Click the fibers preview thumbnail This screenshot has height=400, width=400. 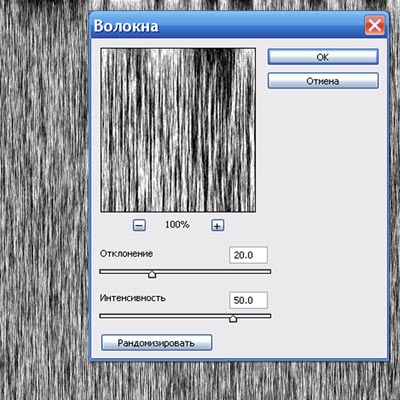(x=178, y=130)
